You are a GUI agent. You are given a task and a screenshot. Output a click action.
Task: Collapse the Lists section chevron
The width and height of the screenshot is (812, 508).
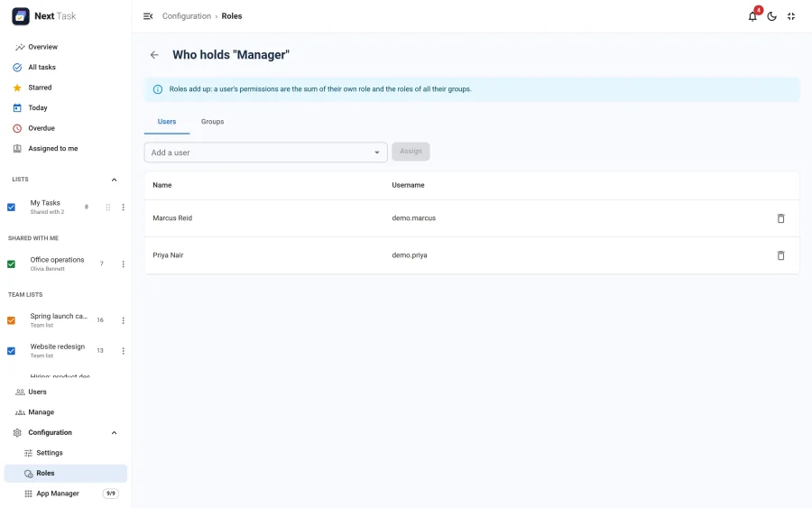pos(114,180)
